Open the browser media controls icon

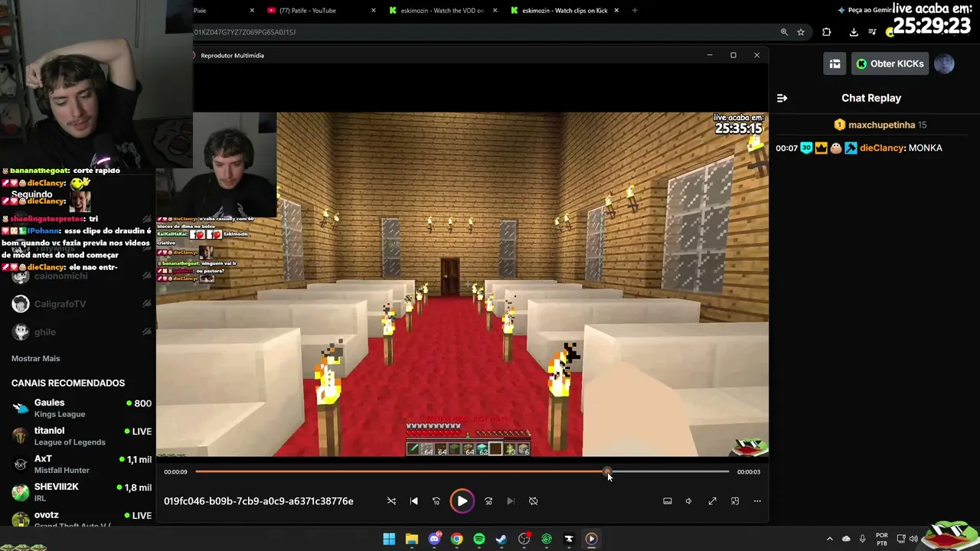[872, 32]
